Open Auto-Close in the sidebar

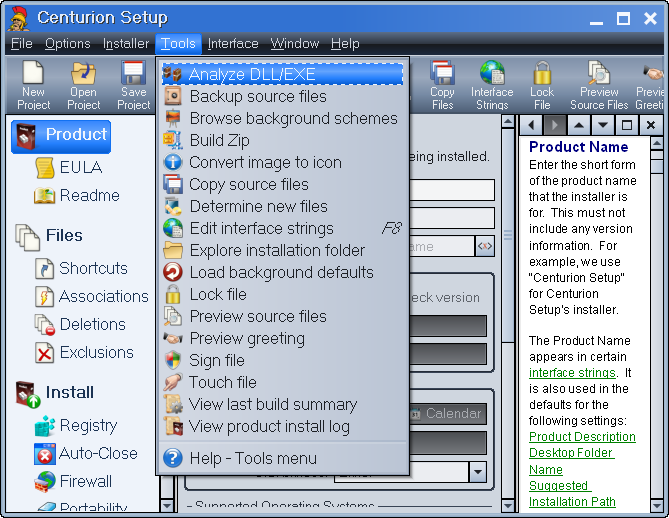coord(86,454)
